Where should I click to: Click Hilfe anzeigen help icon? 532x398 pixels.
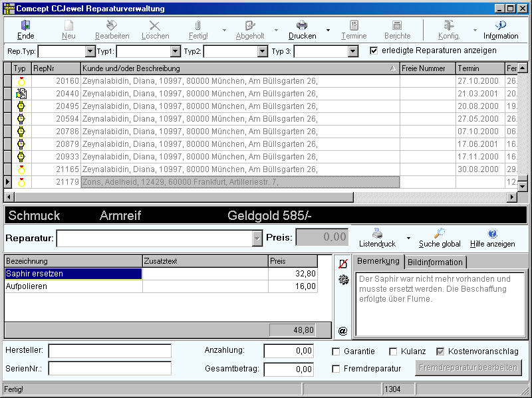(x=492, y=233)
